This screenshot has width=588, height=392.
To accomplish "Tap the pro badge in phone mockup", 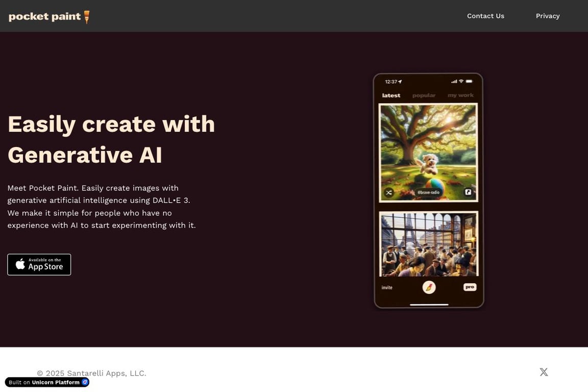I will point(470,287).
